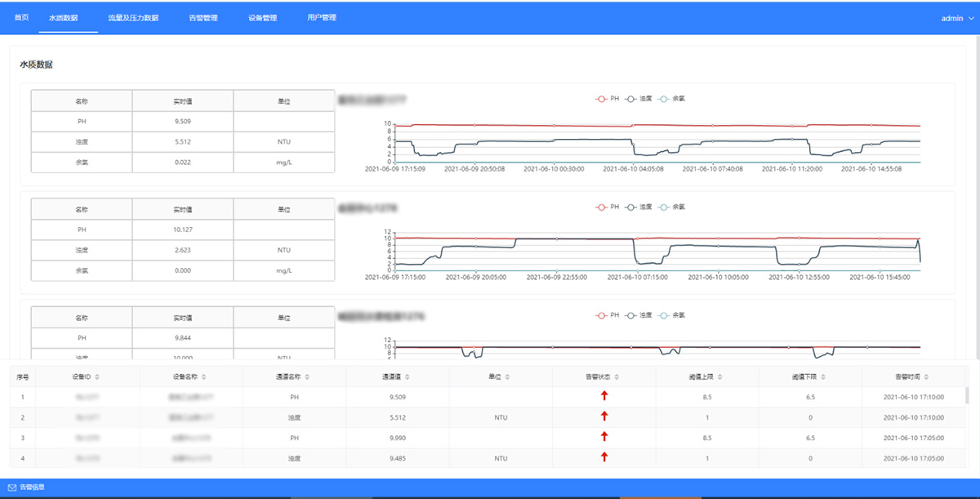
Task: Toggle 余氯 series in the top chart legend
Action: coord(671,99)
